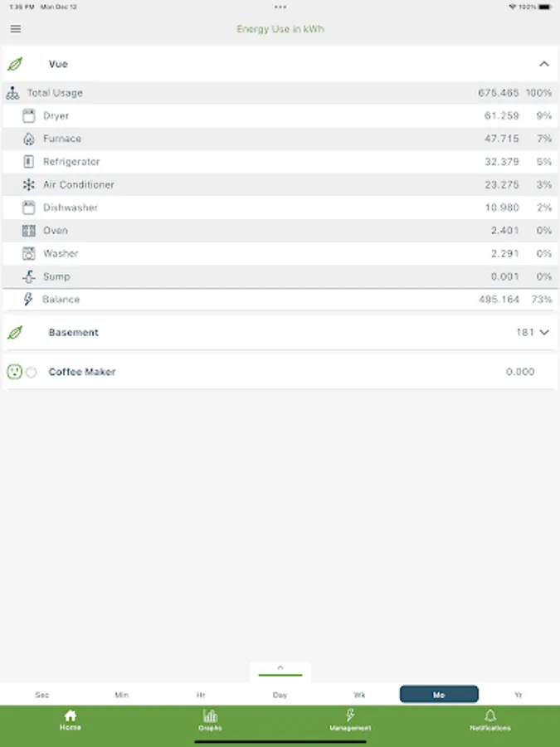560x747 pixels.
Task: Tap the Air Conditioner snowflake icon
Action: (x=29, y=185)
